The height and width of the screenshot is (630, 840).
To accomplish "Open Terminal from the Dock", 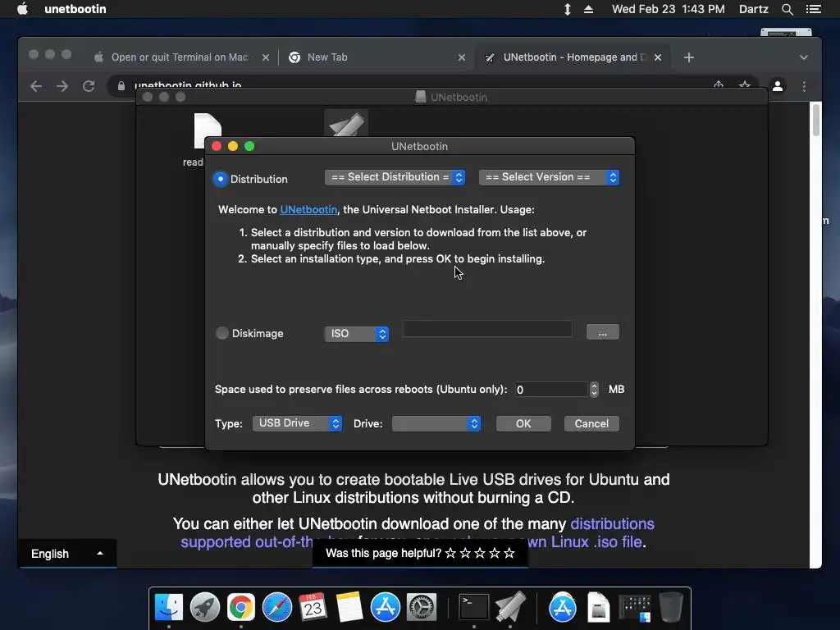I will [x=474, y=607].
